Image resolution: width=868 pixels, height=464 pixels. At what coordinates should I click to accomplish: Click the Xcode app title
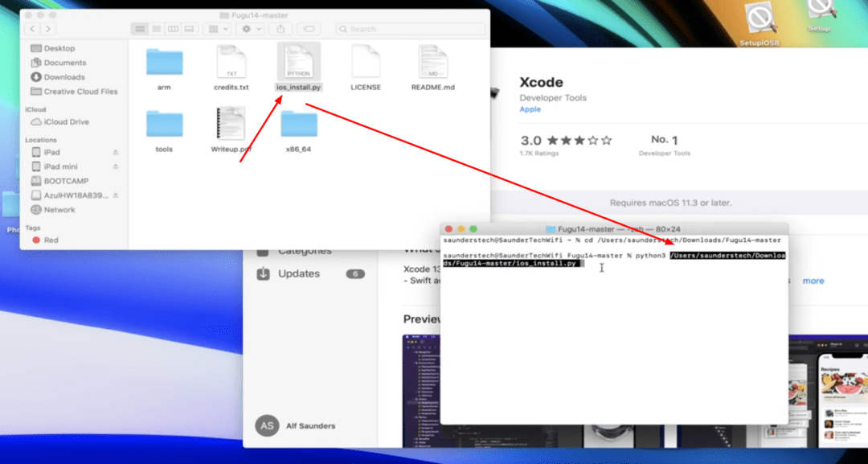click(542, 83)
